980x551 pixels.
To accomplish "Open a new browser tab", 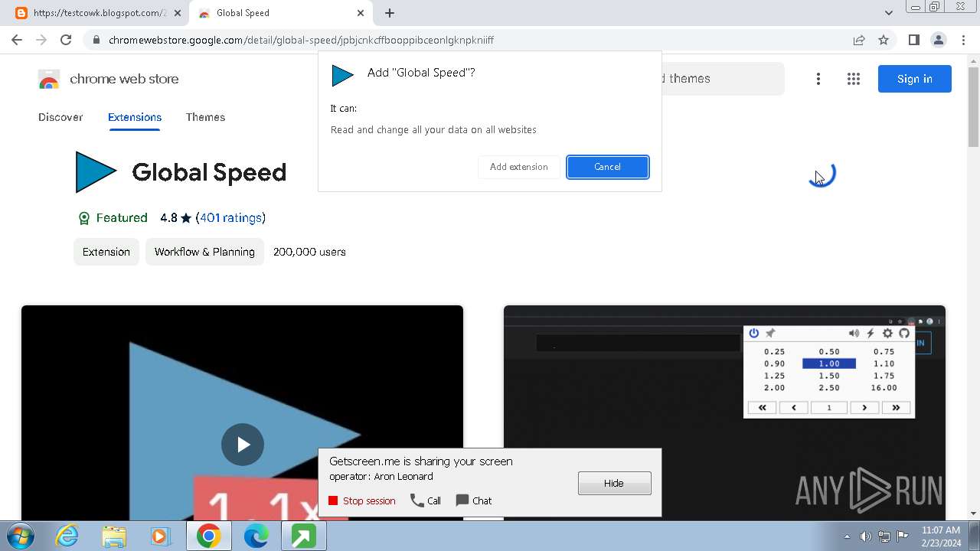I will (390, 13).
